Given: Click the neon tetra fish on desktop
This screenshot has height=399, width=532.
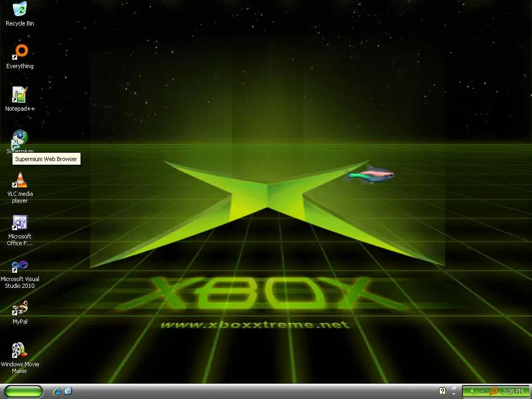Looking at the screenshot, I should click(371, 175).
